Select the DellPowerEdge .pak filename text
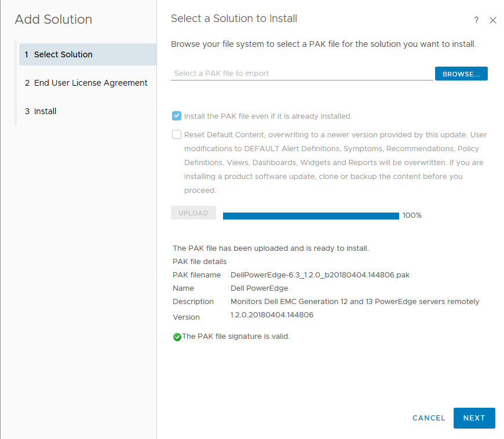Image resolution: width=504 pixels, height=439 pixels. (x=320, y=275)
